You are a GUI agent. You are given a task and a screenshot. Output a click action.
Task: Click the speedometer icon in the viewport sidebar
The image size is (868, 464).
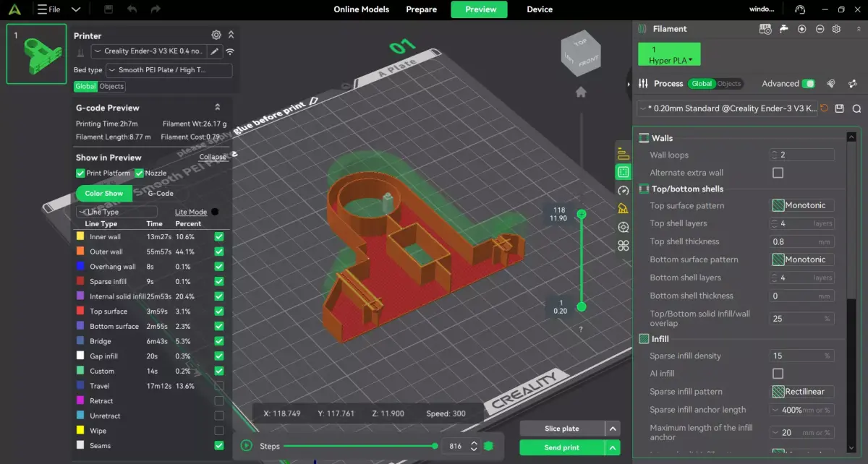pos(623,190)
